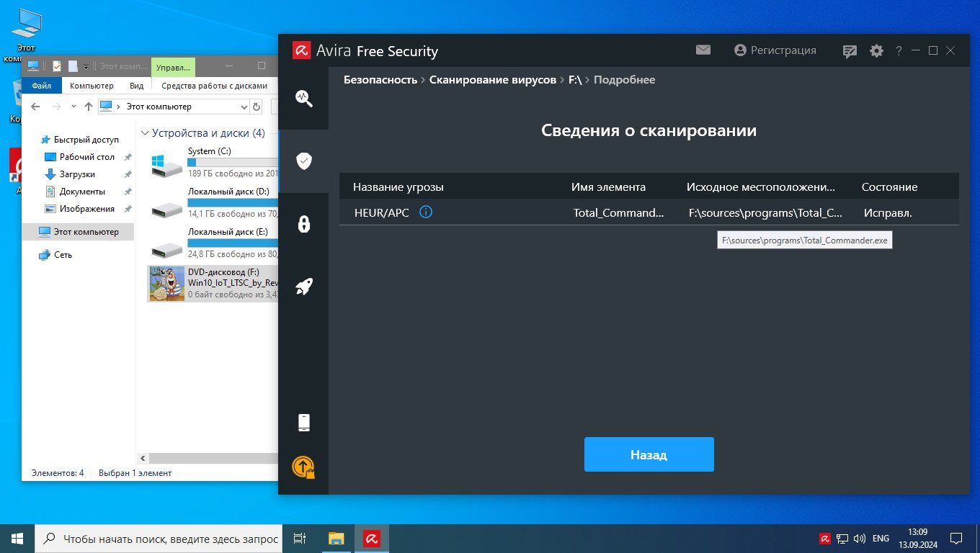The image size is (980, 553).
Task: Collapse the Devices and drives group
Action: 145,133
